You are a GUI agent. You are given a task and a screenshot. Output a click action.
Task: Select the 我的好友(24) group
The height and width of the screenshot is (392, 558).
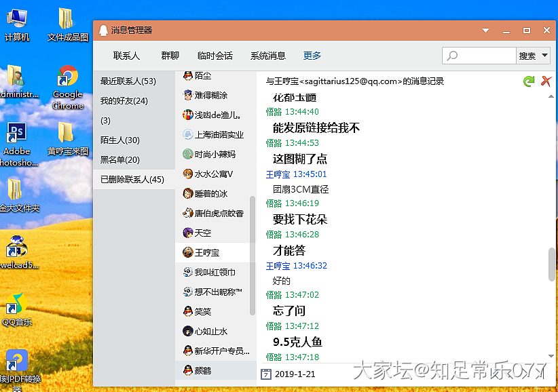click(124, 101)
